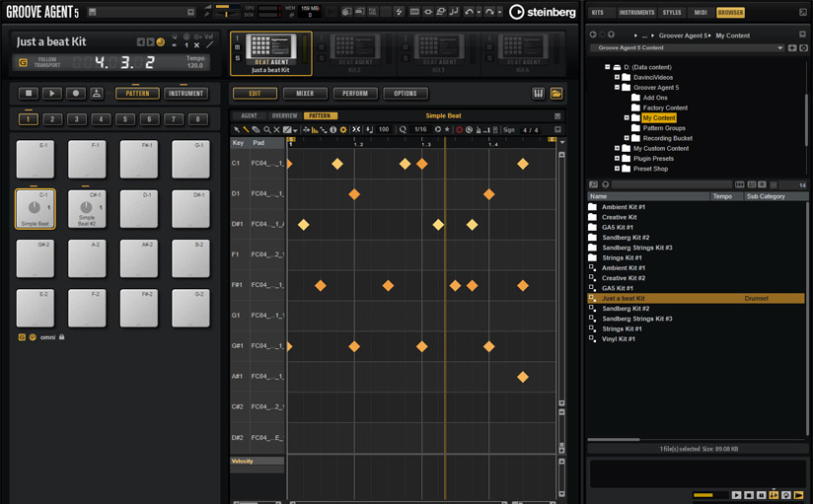813x504 pixels.
Task: Expand the My Custom Content folder node
Action: tap(617, 148)
